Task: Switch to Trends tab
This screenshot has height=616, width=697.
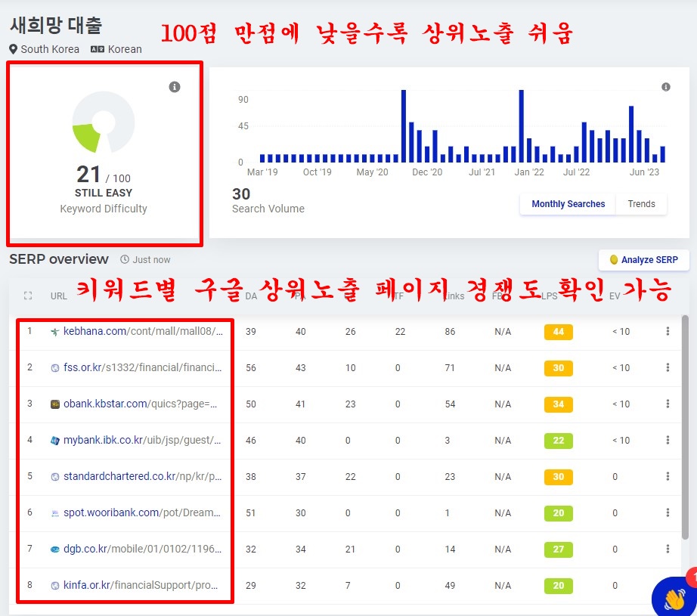Action: point(641,204)
